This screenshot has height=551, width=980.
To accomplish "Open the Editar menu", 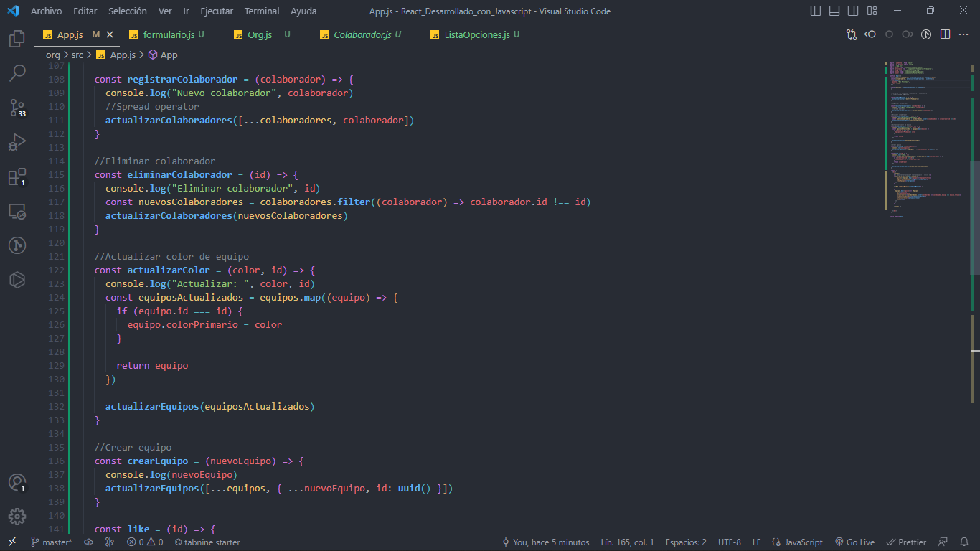I will 85,11.
